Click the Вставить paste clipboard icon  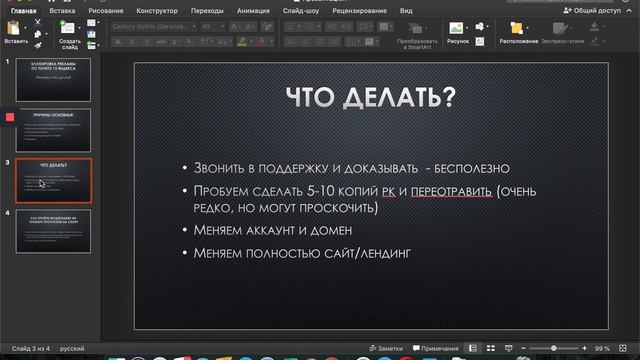pos(13,28)
